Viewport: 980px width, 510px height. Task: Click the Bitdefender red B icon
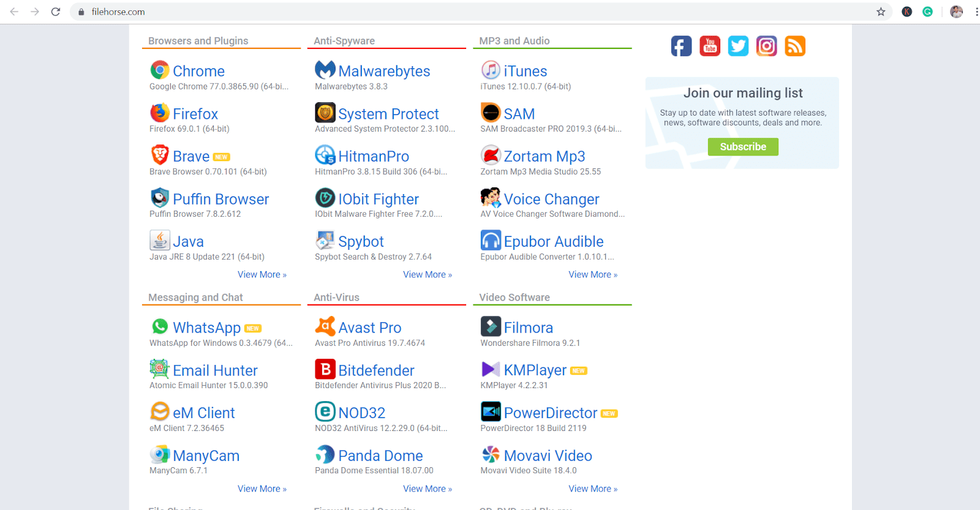coord(325,369)
